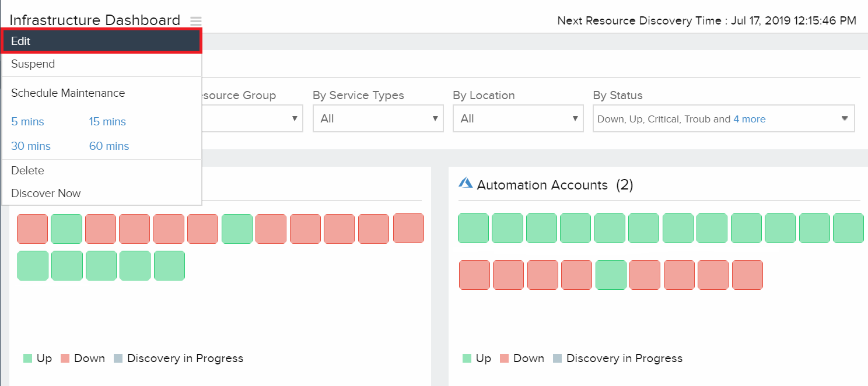The width and height of the screenshot is (868, 386).
Task: Schedule 15 mins maintenance
Action: (107, 122)
